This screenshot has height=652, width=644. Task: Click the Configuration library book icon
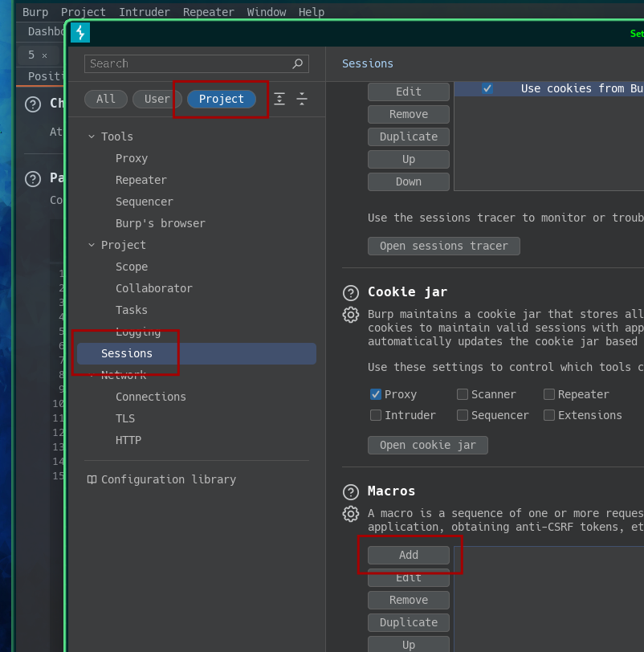point(92,479)
